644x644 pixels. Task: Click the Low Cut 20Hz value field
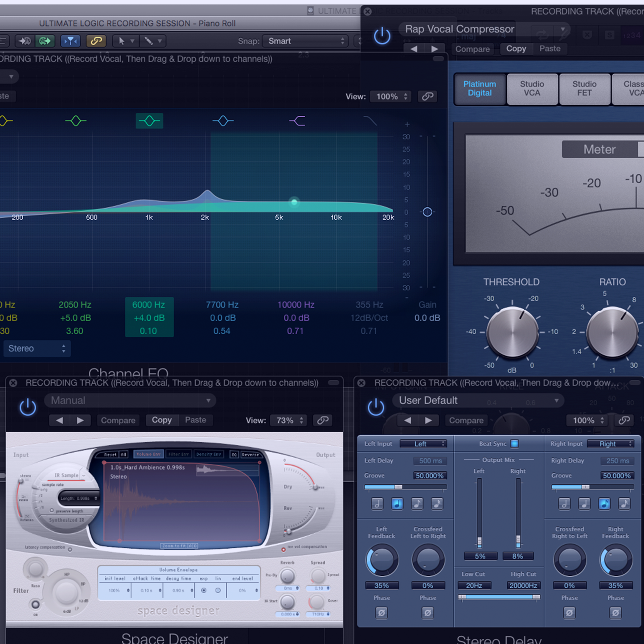pos(474,586)
